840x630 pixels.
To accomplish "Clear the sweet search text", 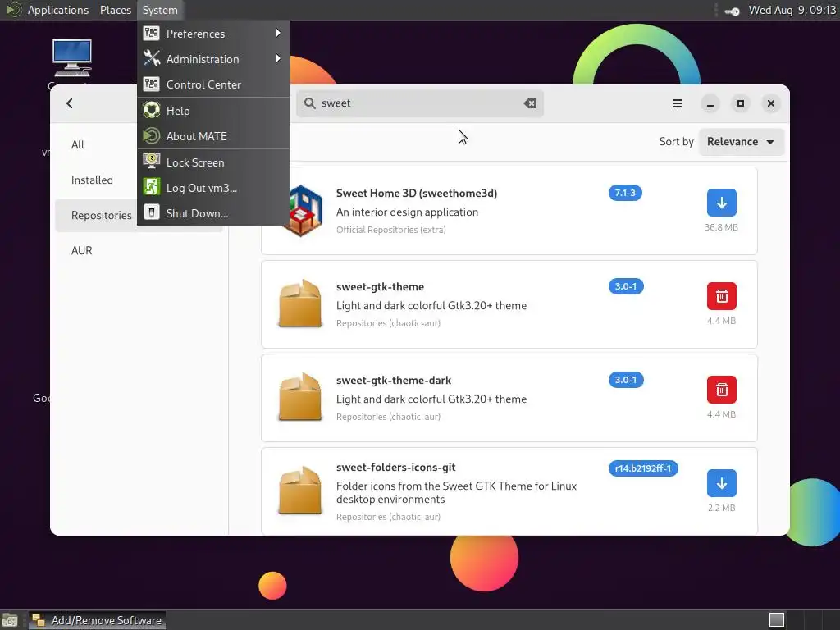I will tap(530, 103).
